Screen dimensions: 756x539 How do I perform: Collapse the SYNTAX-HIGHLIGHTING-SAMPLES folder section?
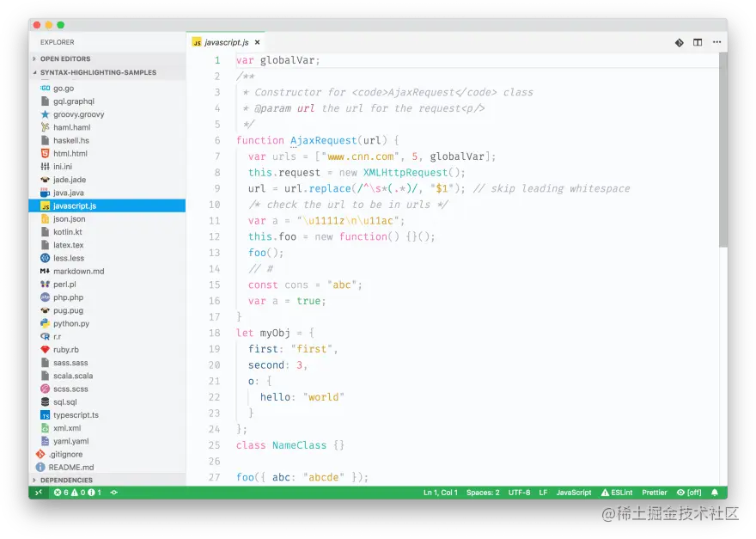[x=107, y=72]
